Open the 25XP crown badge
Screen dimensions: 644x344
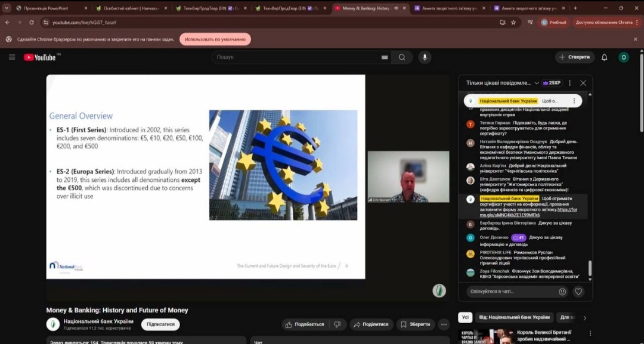click(x=552, y=83)
